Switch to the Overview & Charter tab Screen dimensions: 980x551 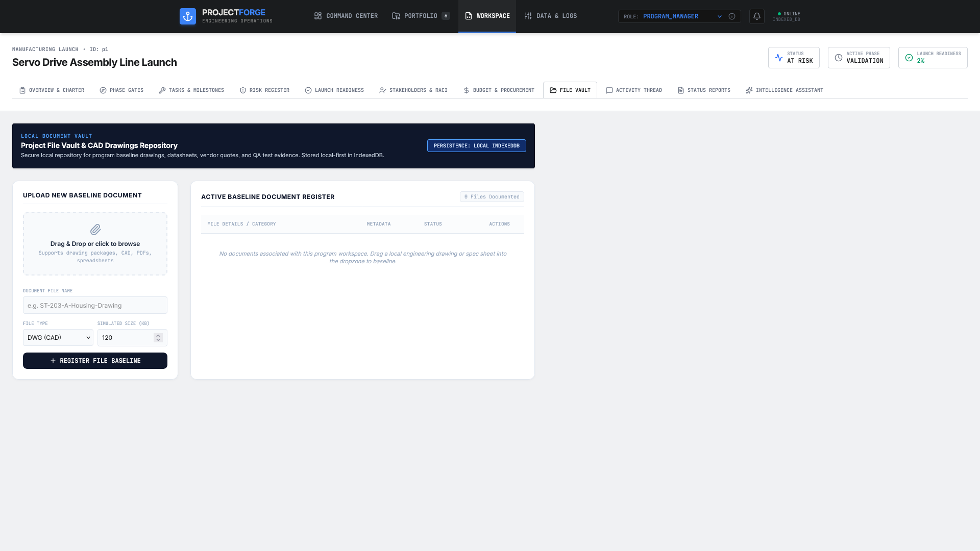[x=52, y=90]
